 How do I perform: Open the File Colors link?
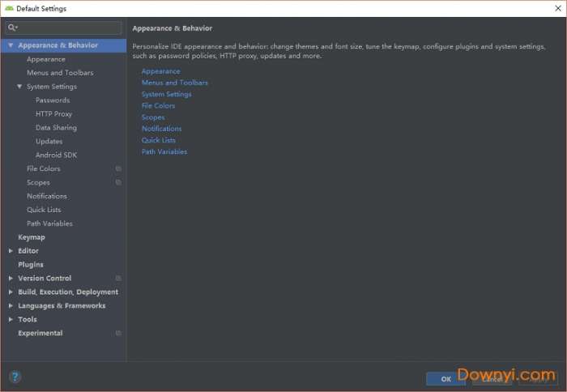tap(159, 106)
